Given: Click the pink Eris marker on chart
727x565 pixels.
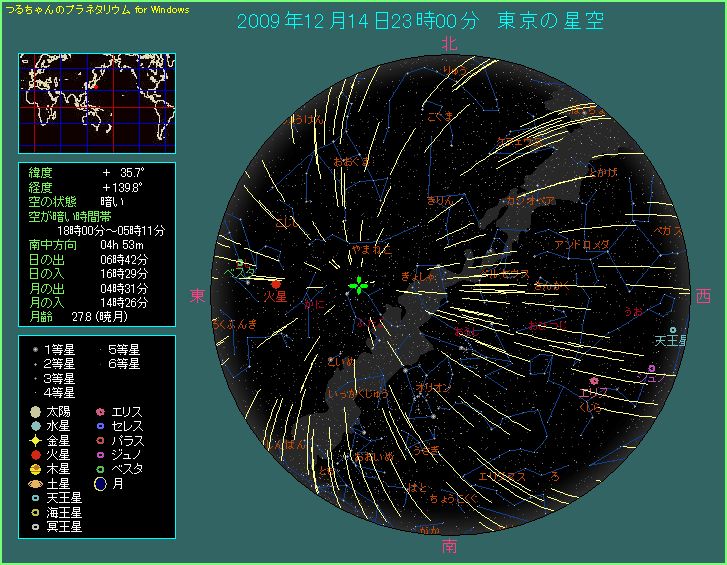Looking at the screenshot, I should coord(594,381).
